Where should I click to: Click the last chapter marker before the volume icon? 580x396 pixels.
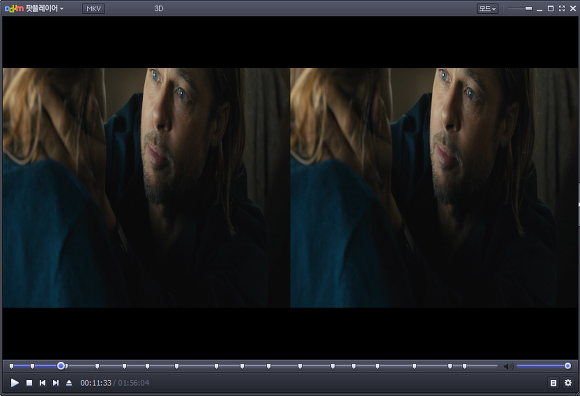pyautogui.click(x=464, y=366)
